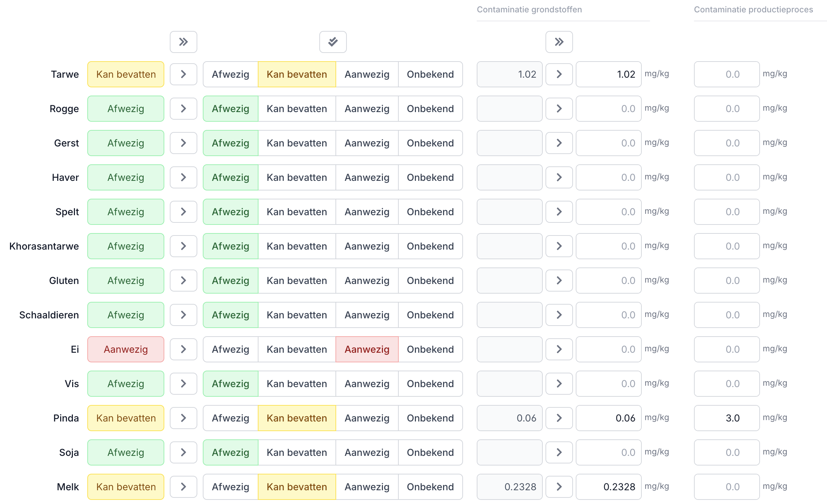
Task: Choose Aanwezig for the Soja row
Action: (x=367, y=452)
